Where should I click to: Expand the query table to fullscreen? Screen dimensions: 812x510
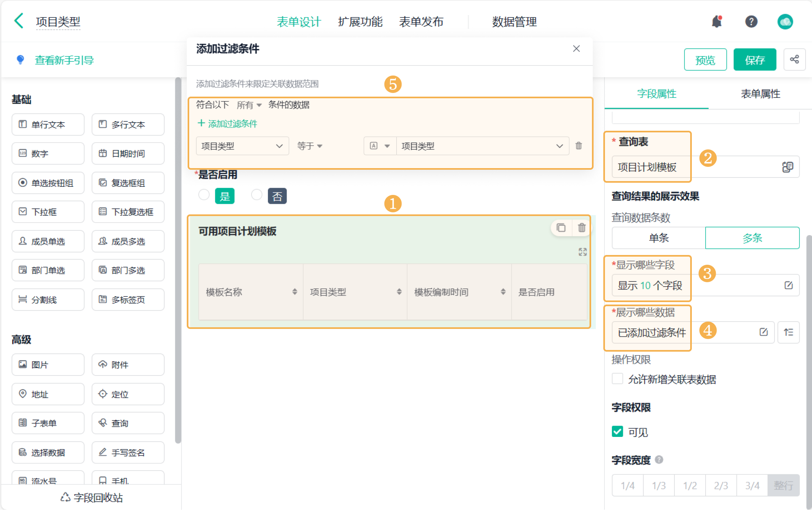click(x=583, y=252)
